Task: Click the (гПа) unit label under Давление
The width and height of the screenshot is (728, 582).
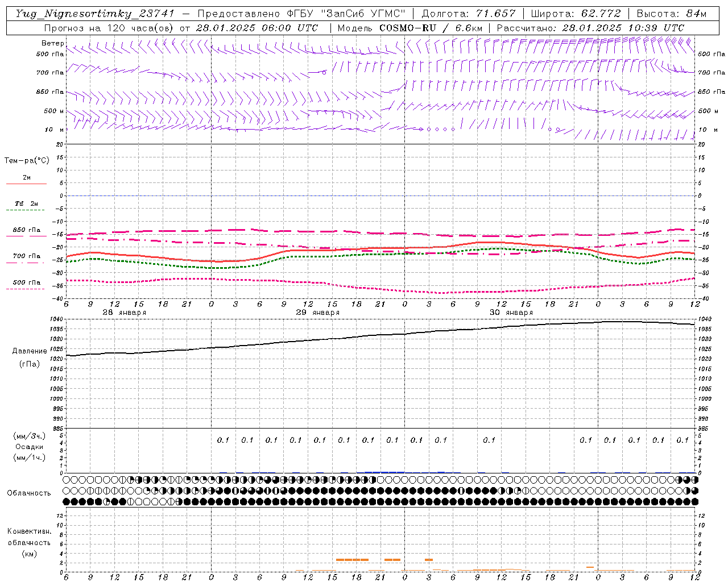Action: [30, 364]
